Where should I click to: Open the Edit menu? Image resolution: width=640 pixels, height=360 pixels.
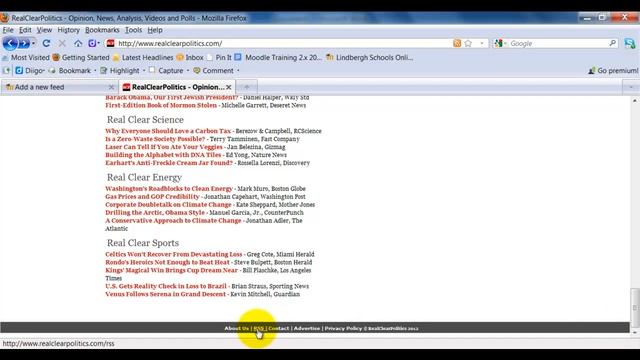point(25,30)
